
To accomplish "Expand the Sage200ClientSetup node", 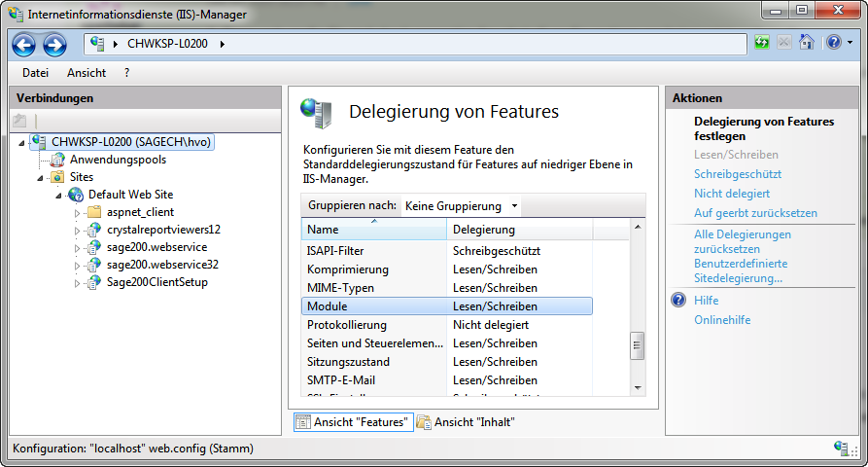I will (77, 283).
